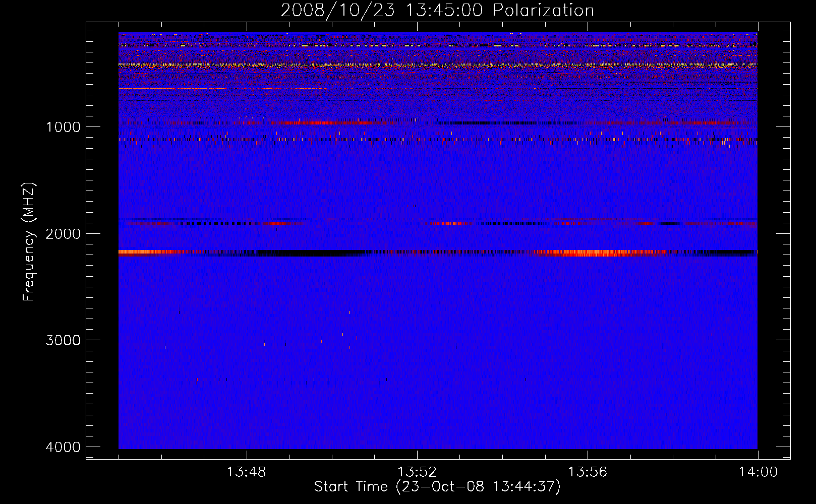
Task: Click the 'Start Time (23-Oct-08 13:44:37)' label
Action: 437,487
